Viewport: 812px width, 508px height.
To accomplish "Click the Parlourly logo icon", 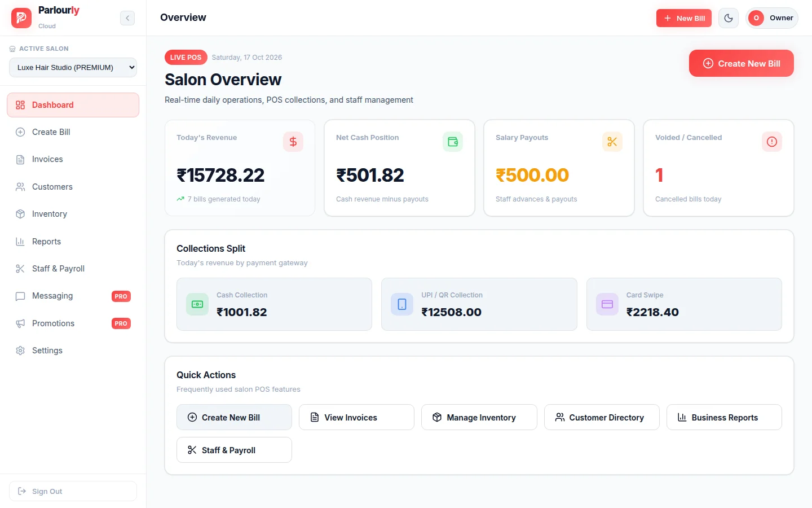I will pyautogui.click(x=21, y=18).
